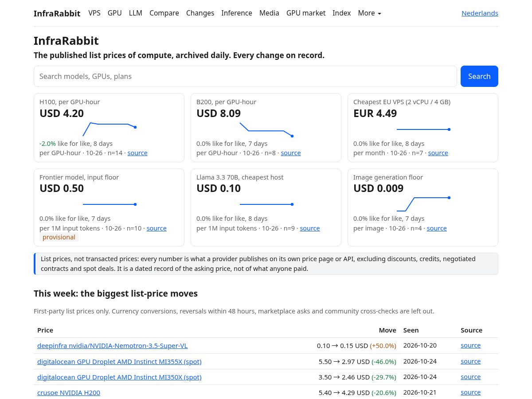Click the USD 8.09 price value
The width and height of the screenshot is (532, 399).
(x=219, y=113)
